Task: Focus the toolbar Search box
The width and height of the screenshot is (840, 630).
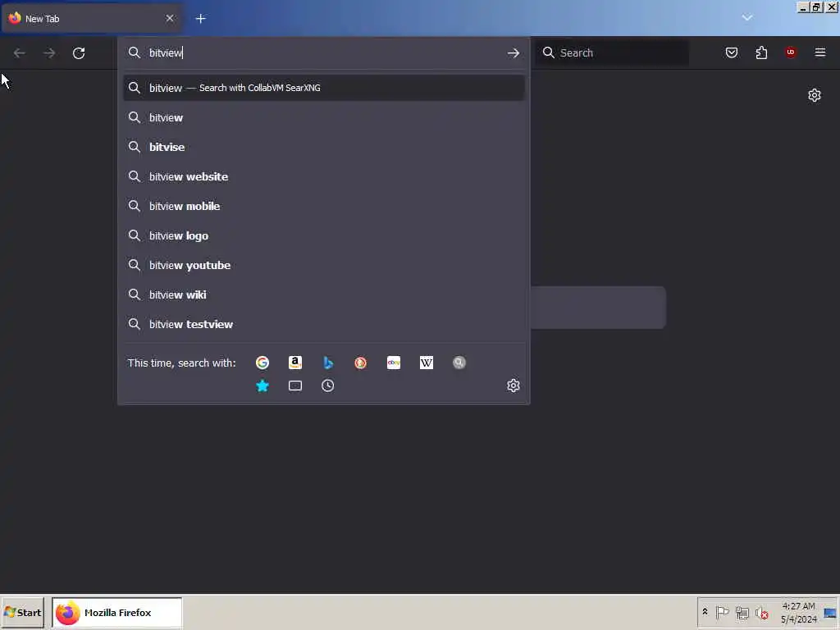Action: pyautogui.click(x=614, y=52)
